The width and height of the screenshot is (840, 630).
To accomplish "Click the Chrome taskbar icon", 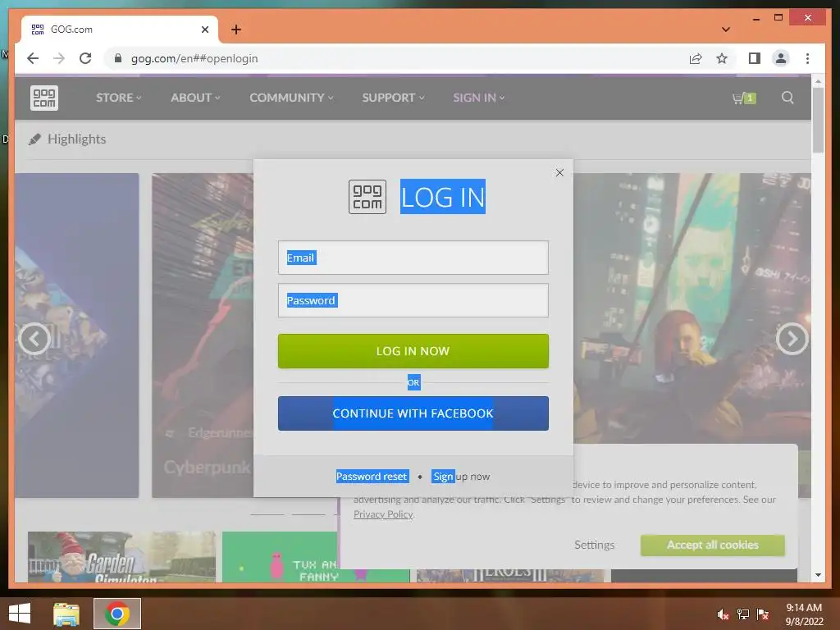I will tap(116, 614).
